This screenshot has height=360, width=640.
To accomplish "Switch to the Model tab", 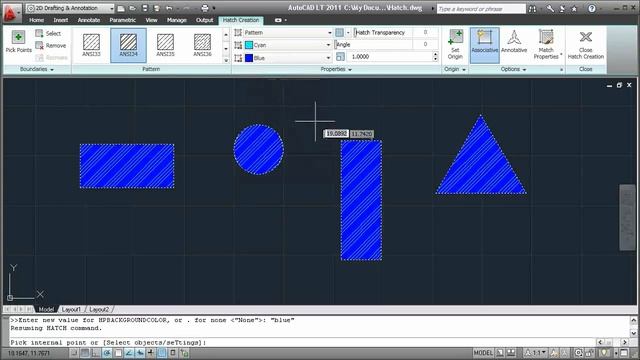I will pyautogui.click(x=46, y=309).
